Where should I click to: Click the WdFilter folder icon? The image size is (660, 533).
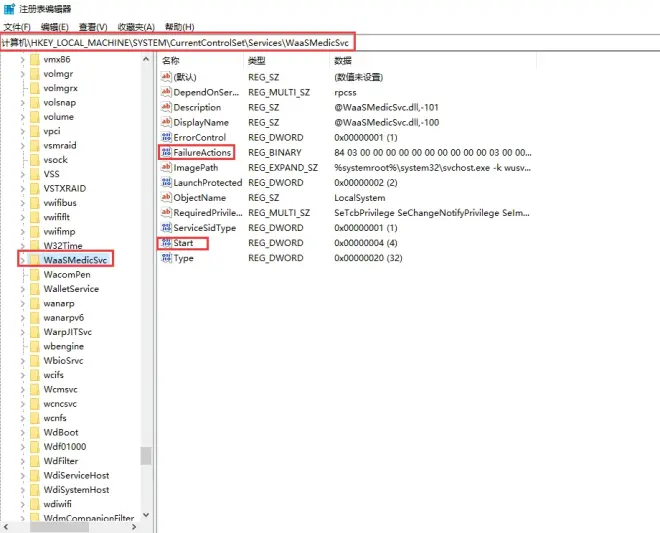[35, 461]
